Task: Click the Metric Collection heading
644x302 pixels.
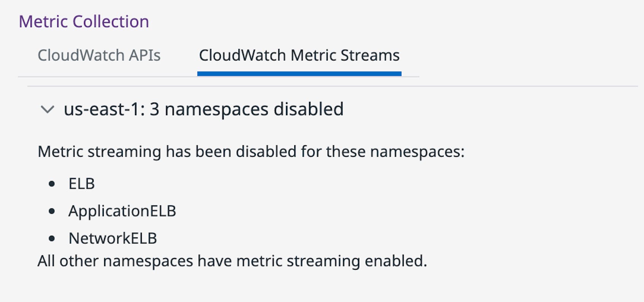Action: (84, 21)
